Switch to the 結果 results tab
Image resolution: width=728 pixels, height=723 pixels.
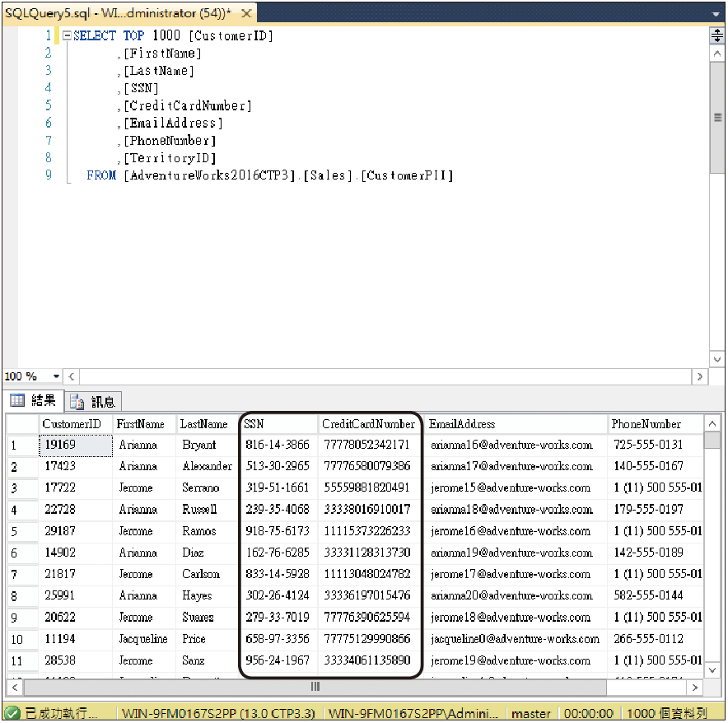point(34,400)
